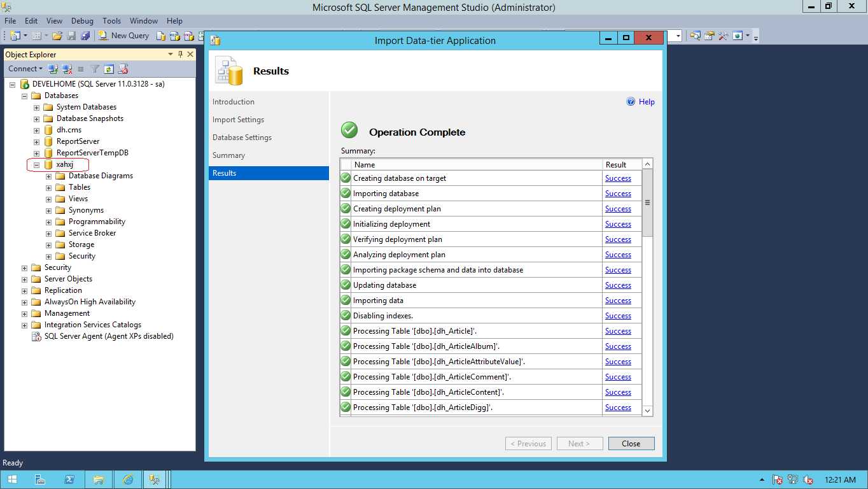Click the Database Engine Query icon
868x489 pixels.
point(161,36)
